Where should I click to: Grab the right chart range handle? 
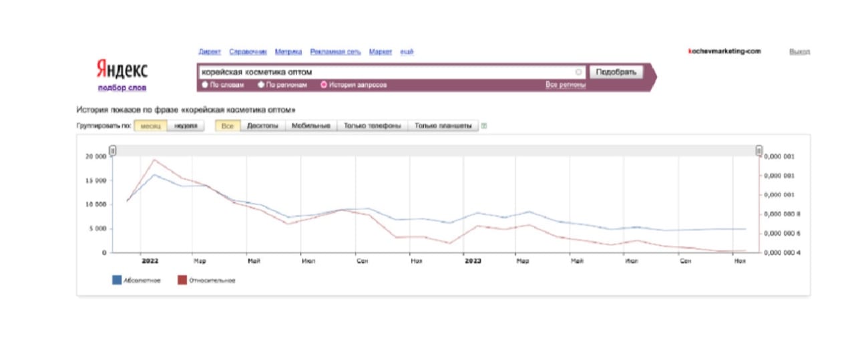coord(759,150)
